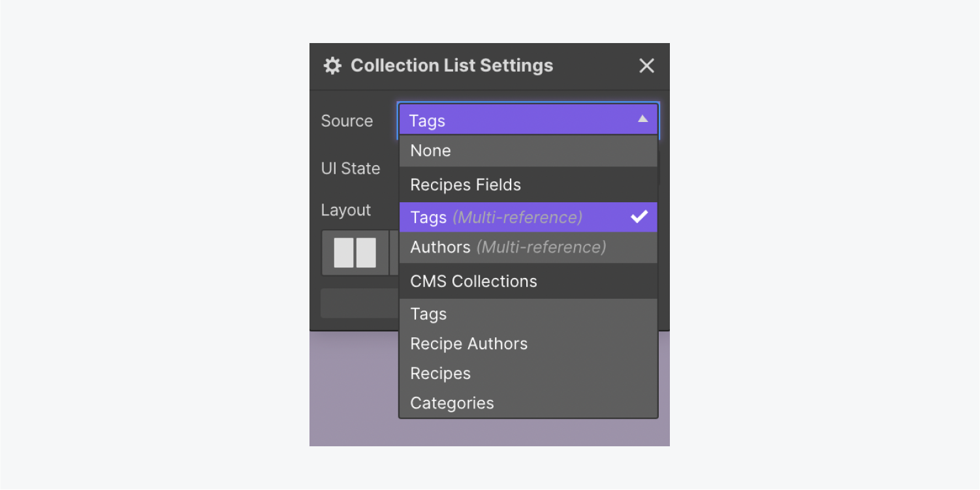The image size is (980, 490).
Task: Click the Collection List Settings title
Action: [452, 66]
